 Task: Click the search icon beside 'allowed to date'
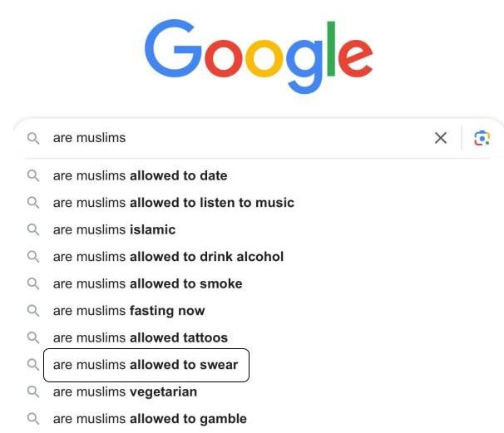pos(33,175)
